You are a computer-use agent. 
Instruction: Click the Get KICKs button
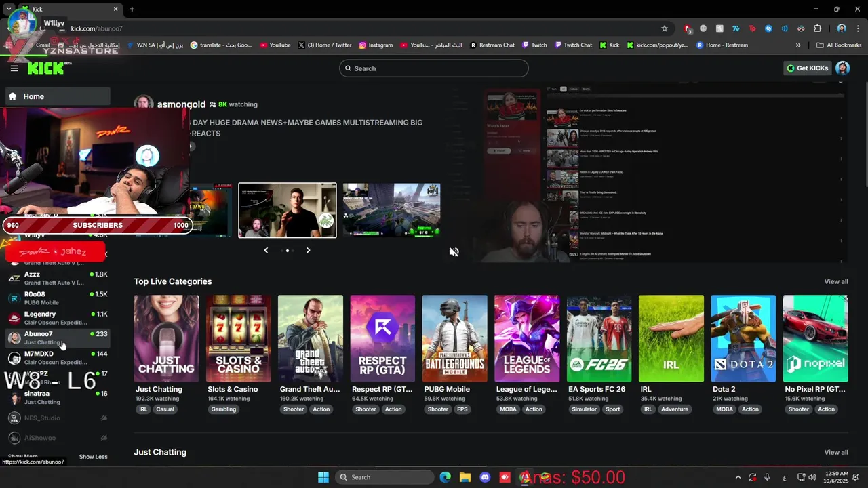807,68
